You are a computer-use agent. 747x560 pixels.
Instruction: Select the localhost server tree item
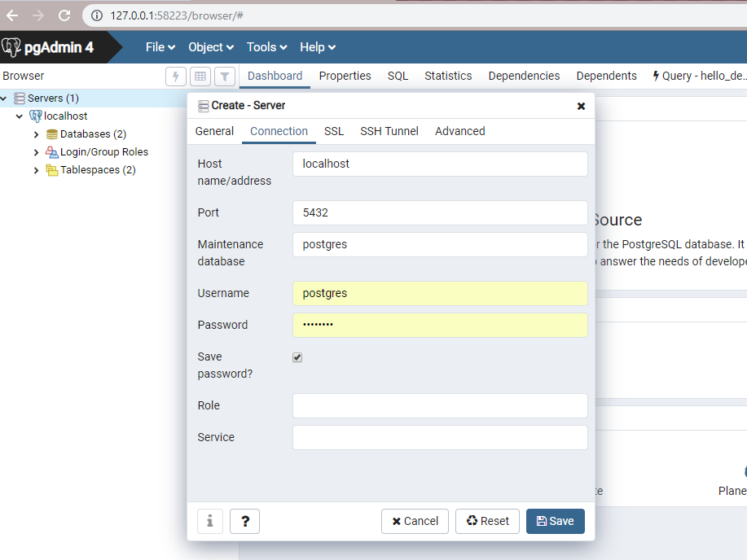point(66,116)
